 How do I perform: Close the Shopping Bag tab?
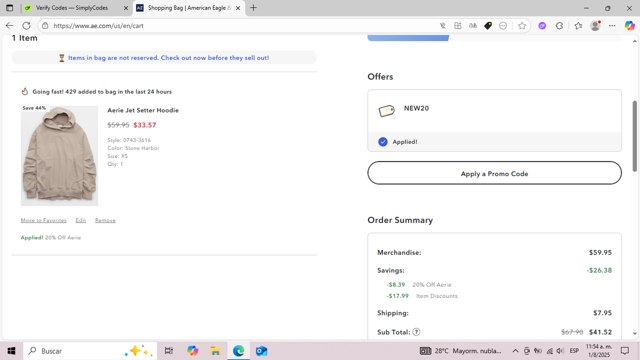point(238,8)
